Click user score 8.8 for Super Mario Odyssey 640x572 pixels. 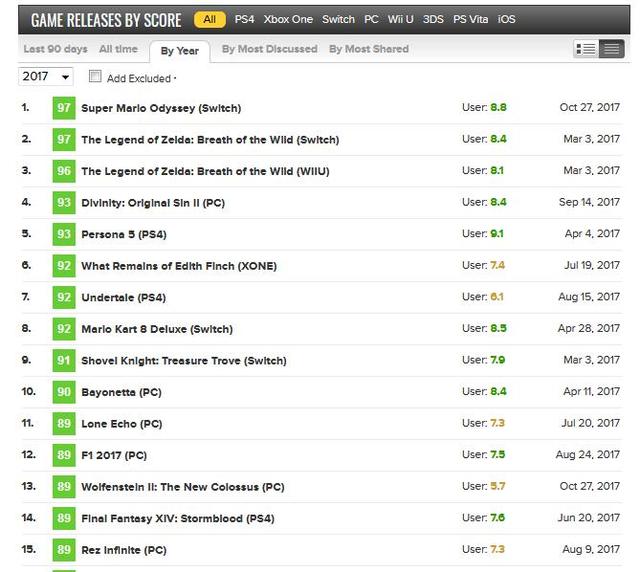[x=498, y=107]
